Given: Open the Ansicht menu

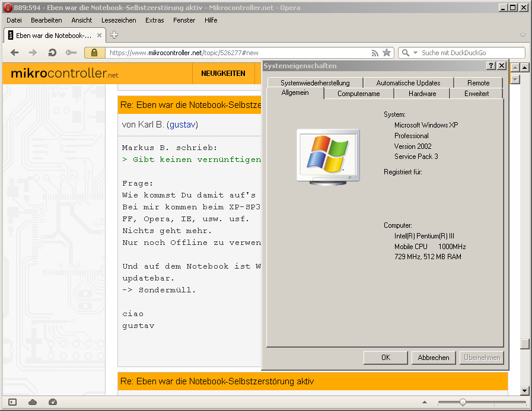Looking at the screenshot, I should click(x=82, y=20).
